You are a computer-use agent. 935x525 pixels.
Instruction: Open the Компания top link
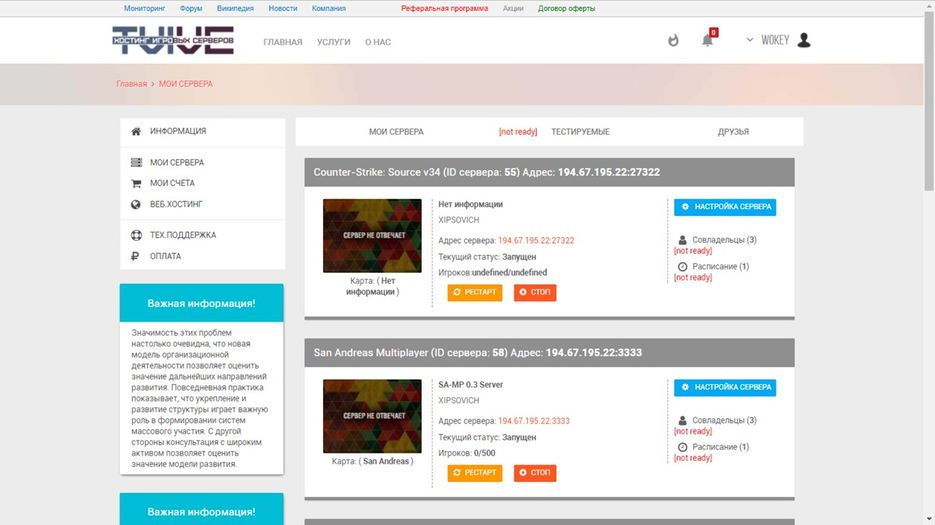pos(329,8)
